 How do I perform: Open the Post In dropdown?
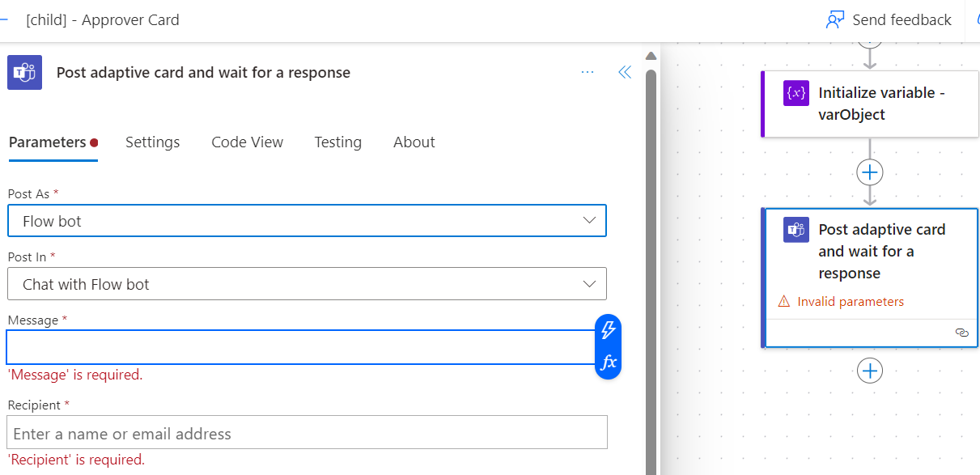pyautogui.click(x=307, y=284)
